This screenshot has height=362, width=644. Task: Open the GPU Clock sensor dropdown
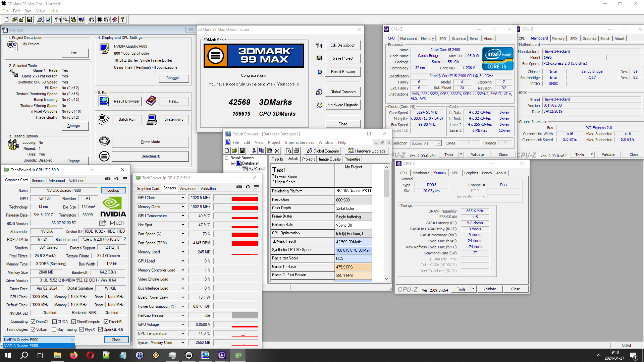(x=183, y=198)
